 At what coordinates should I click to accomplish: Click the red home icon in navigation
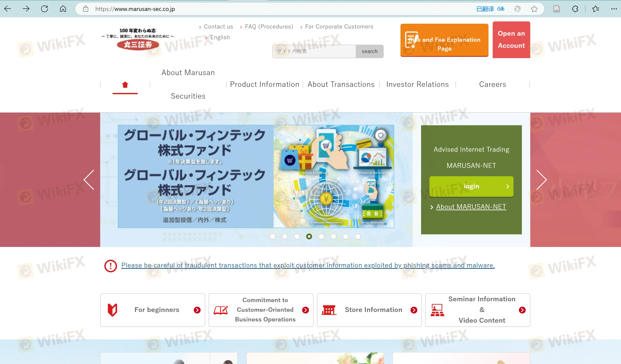tap(125, 85)
